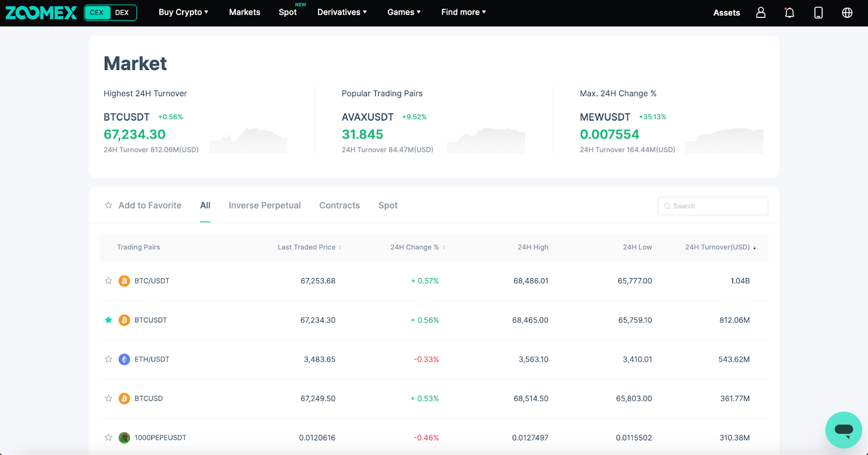Click the 24H Low column header
Viewport: 868px width, 455px height.
(637, 247)
